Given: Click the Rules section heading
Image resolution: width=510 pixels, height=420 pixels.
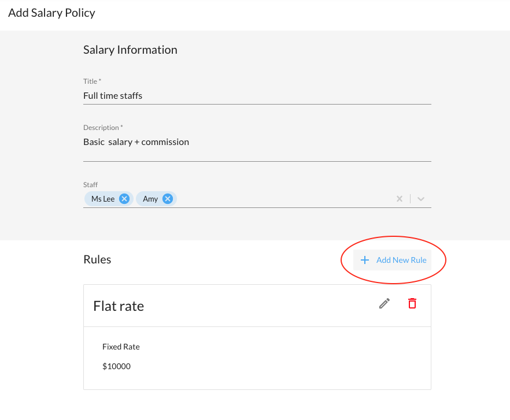Looking at the screenshot, I should (97, 259).
